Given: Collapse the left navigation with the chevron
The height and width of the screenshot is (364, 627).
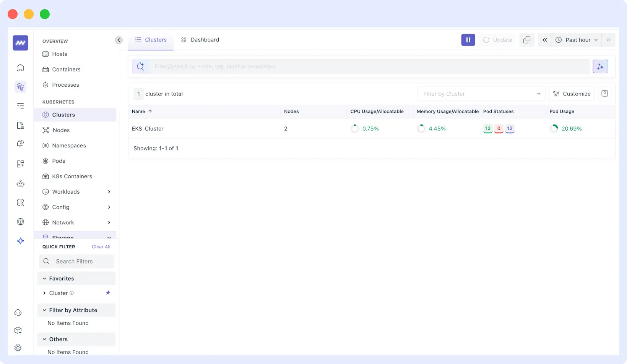Looking at the screenshot, I should pyautogui.click(x=119, y=40).
